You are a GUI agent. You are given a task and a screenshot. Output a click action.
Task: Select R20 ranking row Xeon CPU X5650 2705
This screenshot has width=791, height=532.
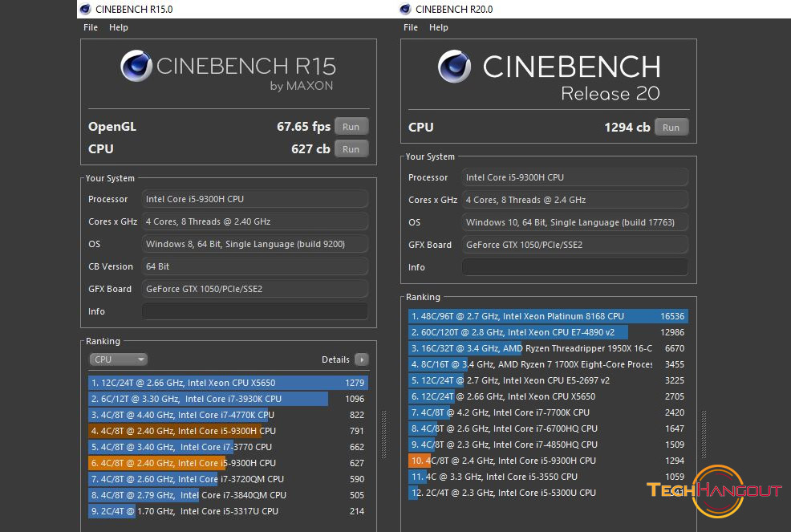click(549, 396)
